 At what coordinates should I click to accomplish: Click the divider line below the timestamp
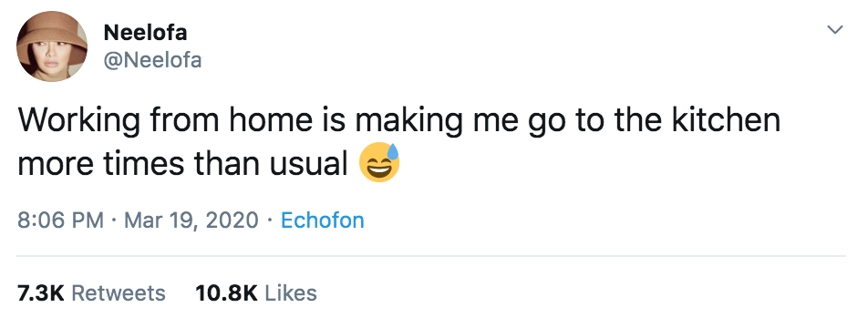(431, 256)
